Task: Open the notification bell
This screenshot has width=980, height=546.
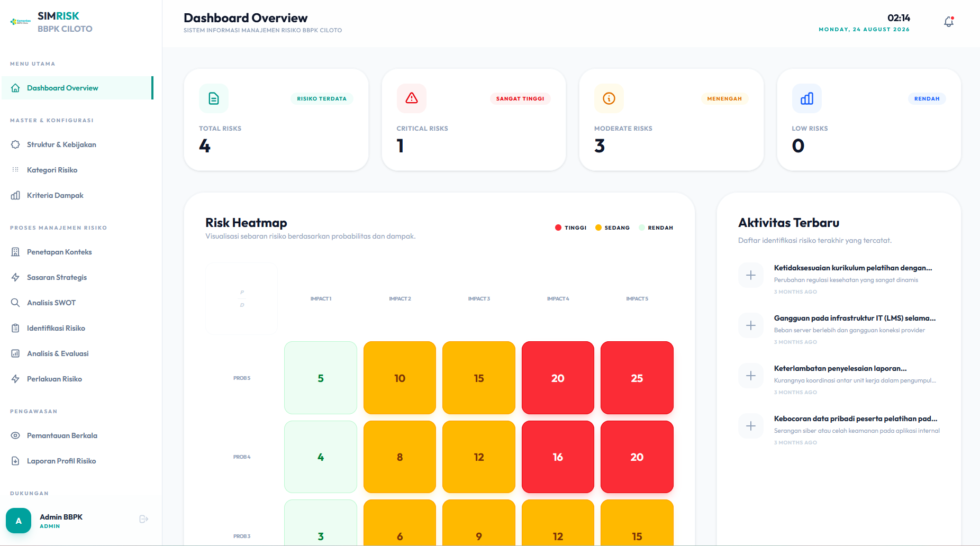Action: point(949,22)
